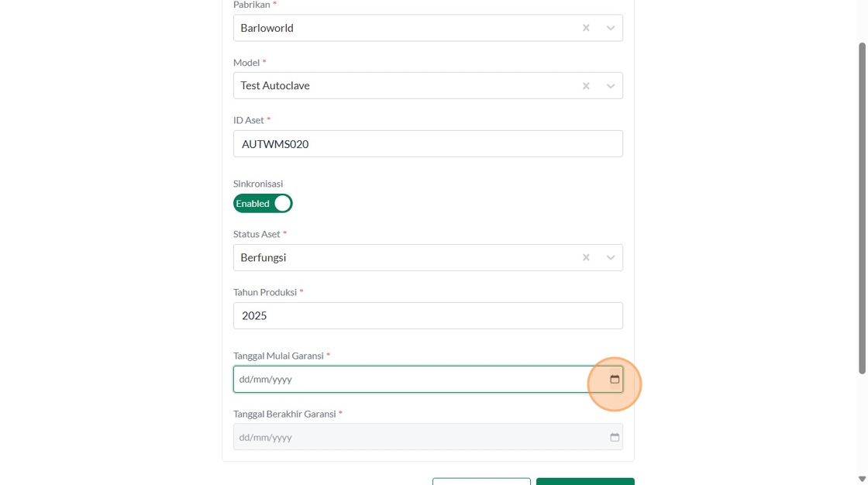868x485 pixels.
Task: Click the Test Autoclave value in Model field
Action: pos(275,86)
